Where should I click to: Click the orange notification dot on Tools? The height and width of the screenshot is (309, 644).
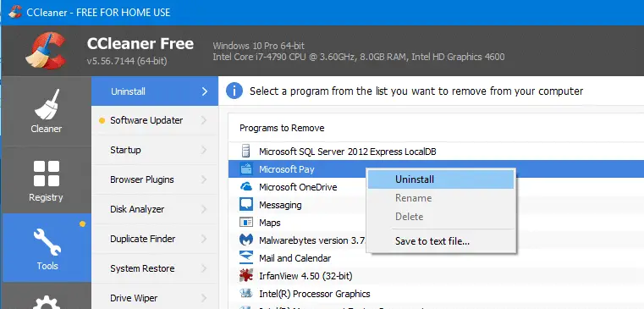(x=82, y=224)
